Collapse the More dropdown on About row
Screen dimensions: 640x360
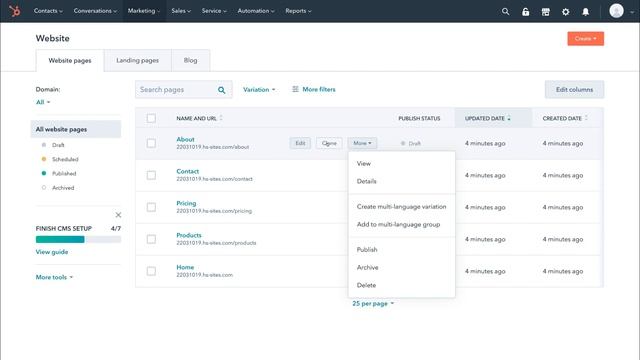362,143
